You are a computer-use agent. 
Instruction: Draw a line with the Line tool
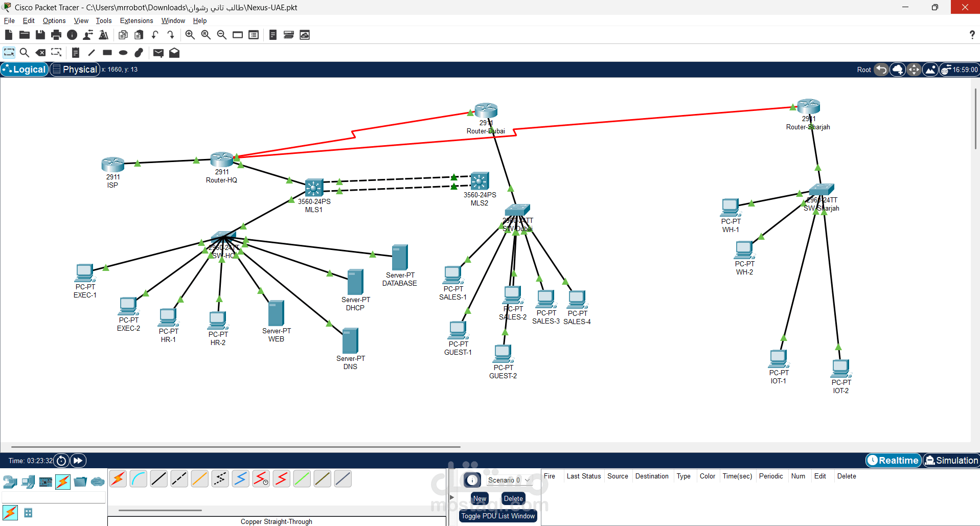[92, 53]
